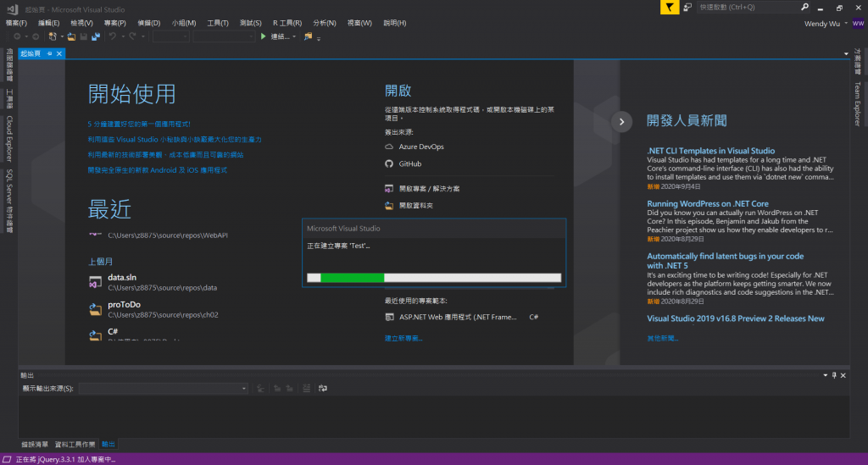Screen dimensions: 868x465
Task: Click the data.sln solution icon
Action: (x=95, y=282)
